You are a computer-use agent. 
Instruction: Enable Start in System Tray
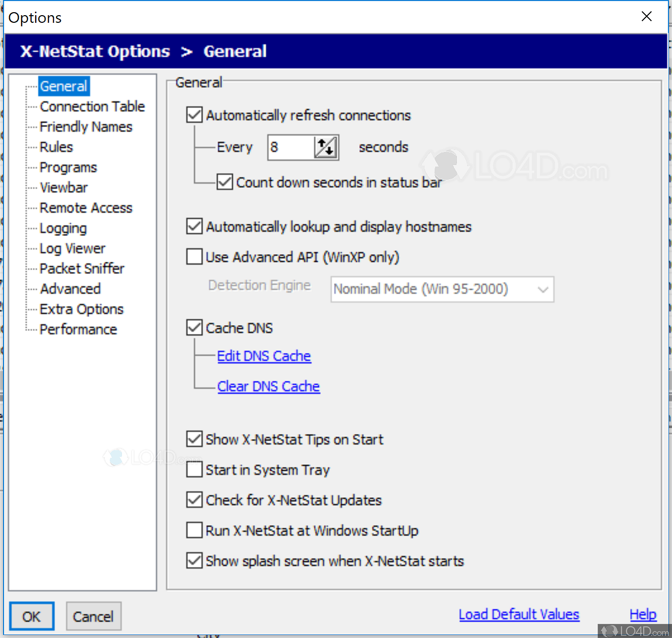coord(194,469)
